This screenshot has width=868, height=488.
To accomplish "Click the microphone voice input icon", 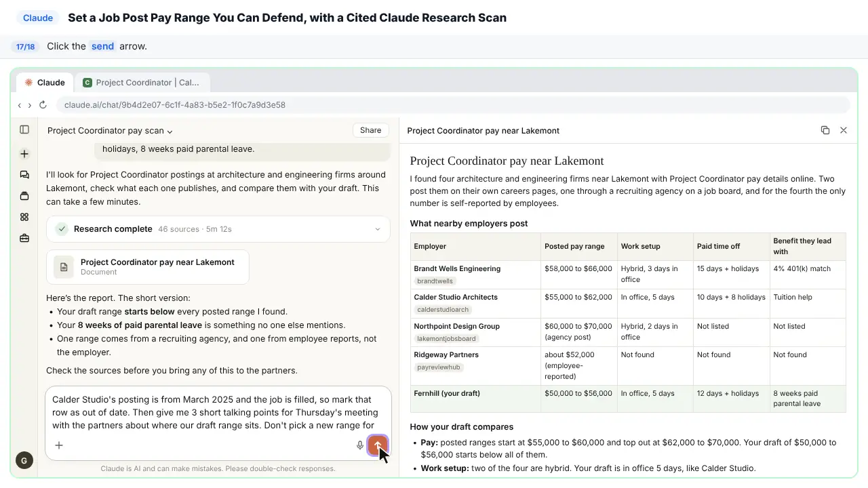I will point(360,445).
